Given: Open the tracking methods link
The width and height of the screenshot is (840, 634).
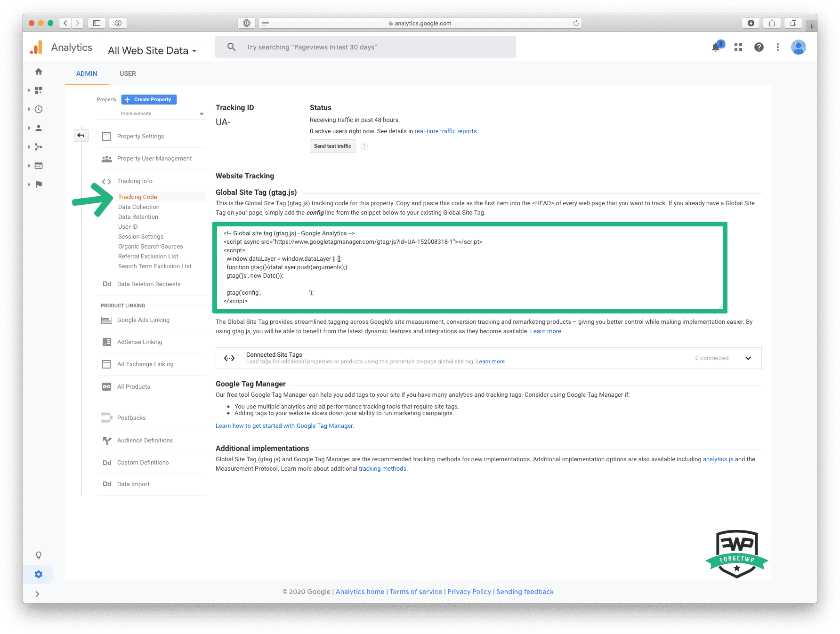Looking at the screenshot, I should [382, 469].
